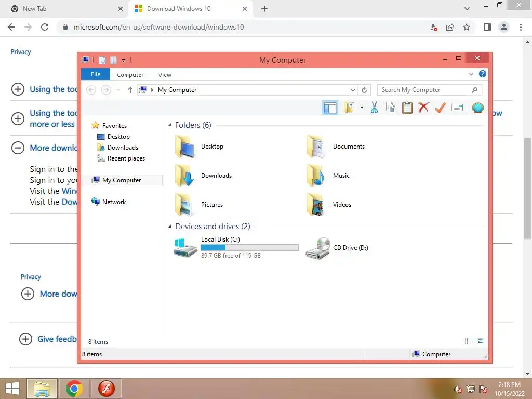Select the CD Drive (D:) icon

tap(317, 248)
